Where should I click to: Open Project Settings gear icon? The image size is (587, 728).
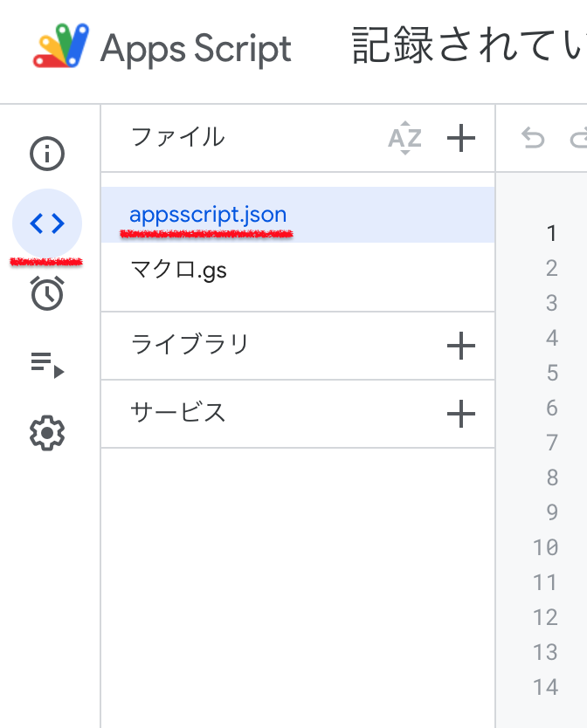point(47,433)
